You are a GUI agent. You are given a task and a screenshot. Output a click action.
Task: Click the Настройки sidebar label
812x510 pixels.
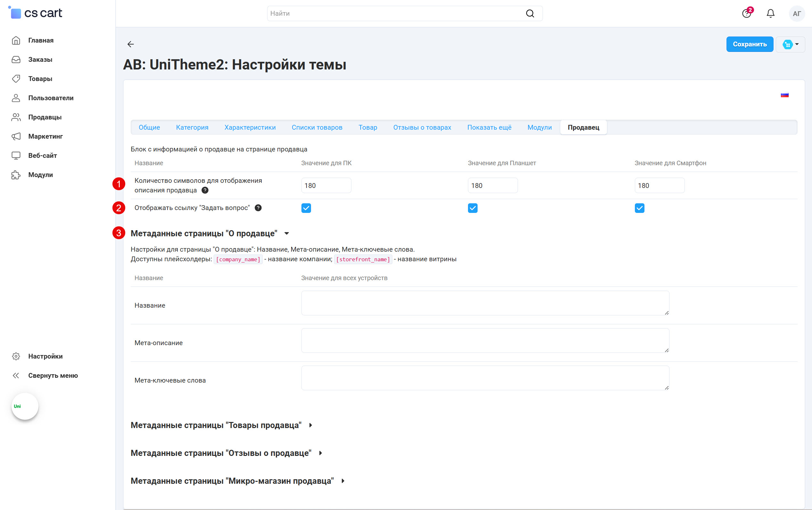(x=45, y=356)
